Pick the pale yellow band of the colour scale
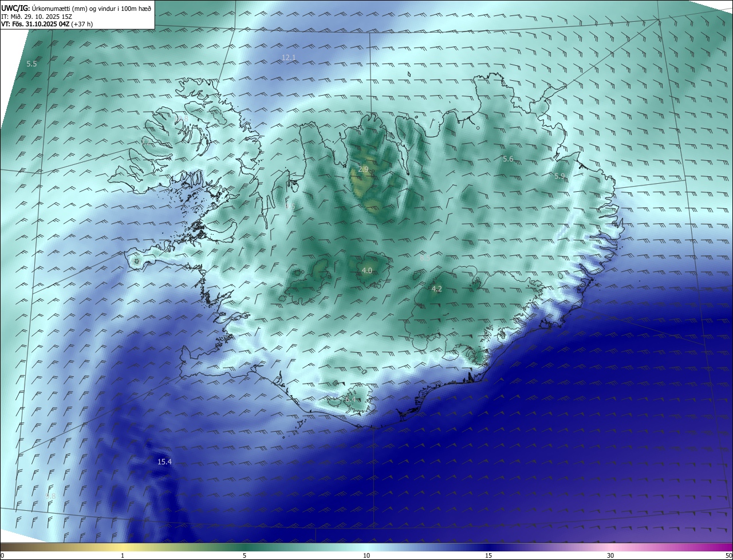Screen dimensions: 733x560 tap(123, 547)
